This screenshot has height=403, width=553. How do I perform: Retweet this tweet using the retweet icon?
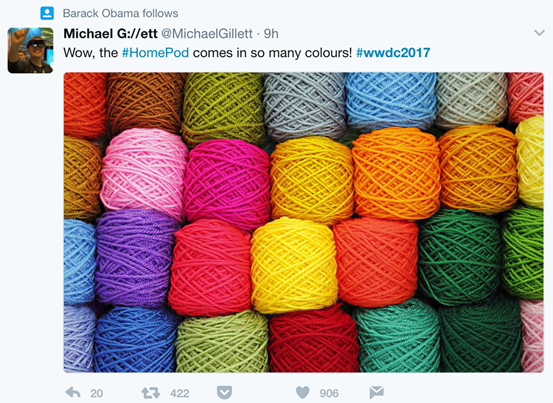click(x=150, y=393)
